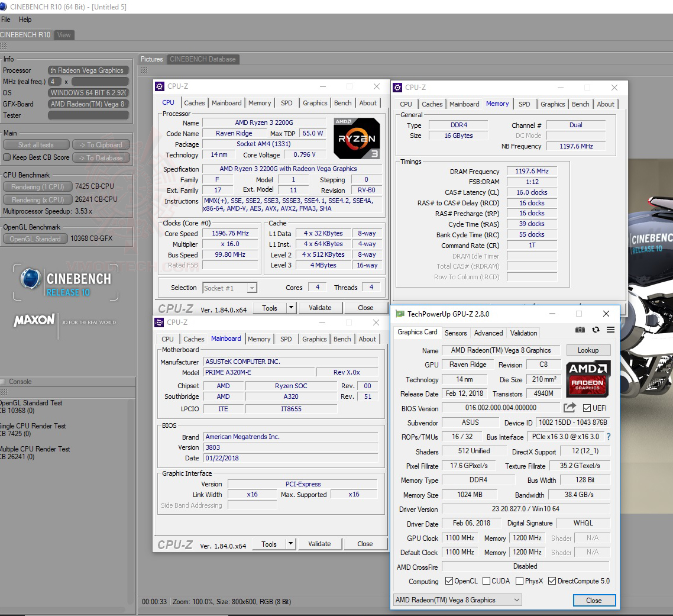Click the Tester input field in Cinebench
Screen dimensions: 673x616
click(x=88, y=115)
